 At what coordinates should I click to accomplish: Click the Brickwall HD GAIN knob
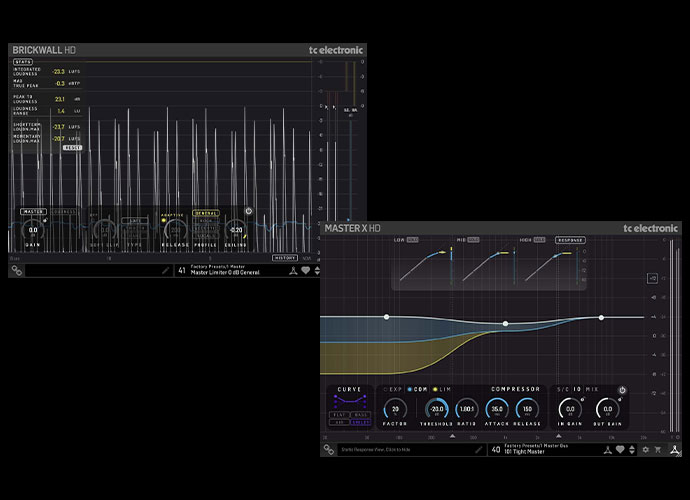pos(33,230)
